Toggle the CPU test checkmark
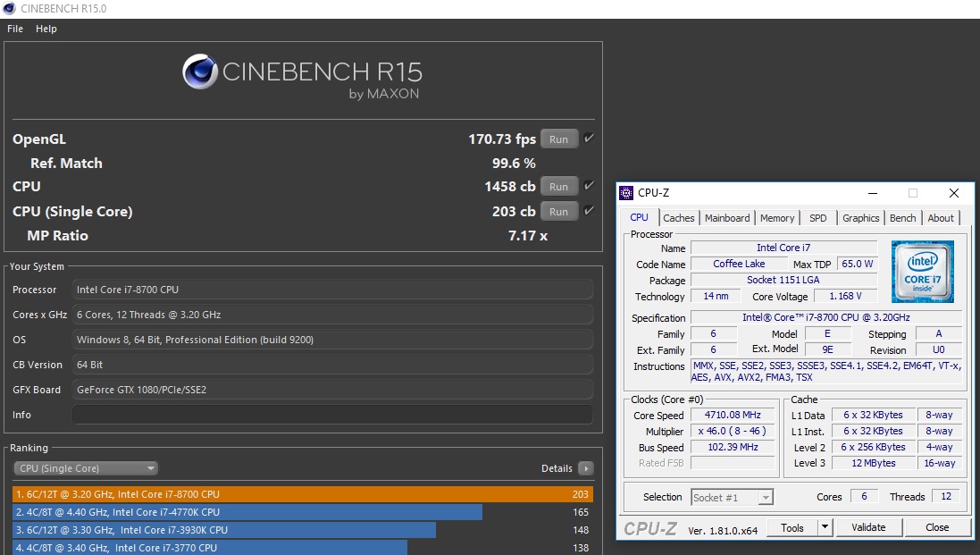 point(588,186)
